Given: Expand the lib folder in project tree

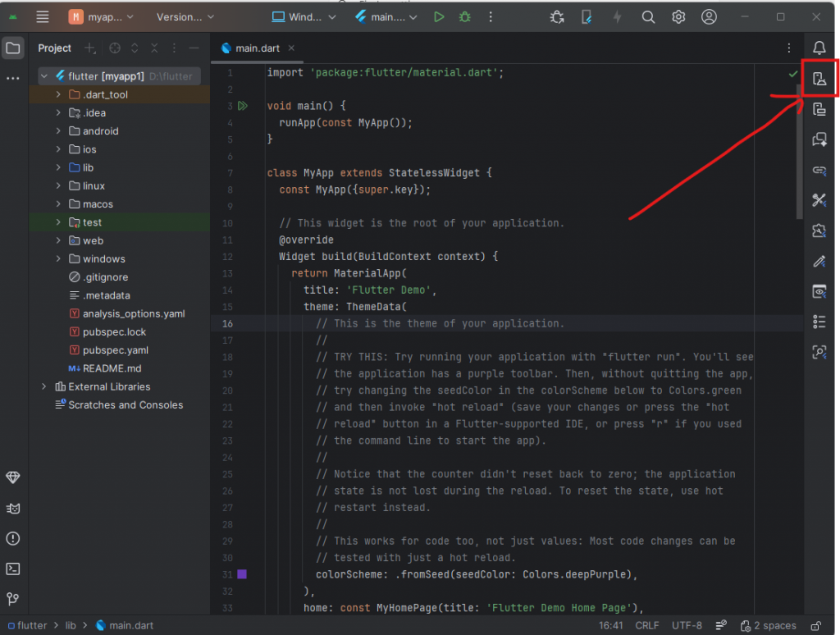Looking at the screenshot, I should coord(58,167).
